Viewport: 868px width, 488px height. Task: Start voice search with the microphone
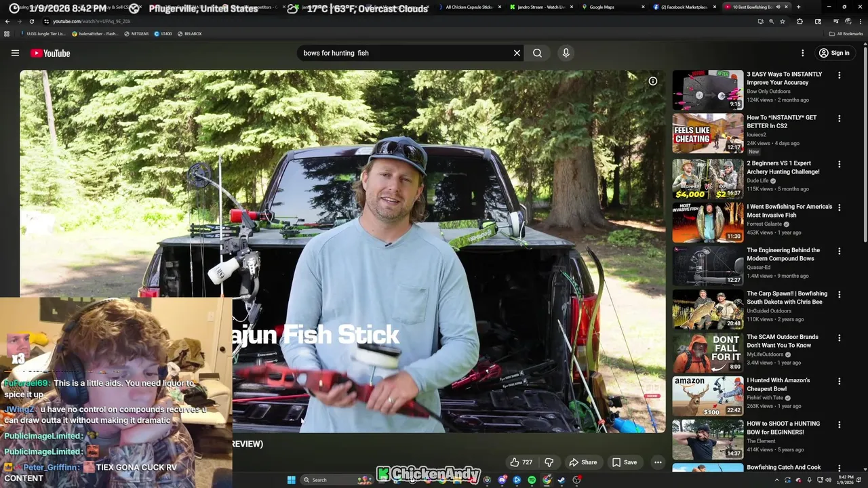[566, 53]
